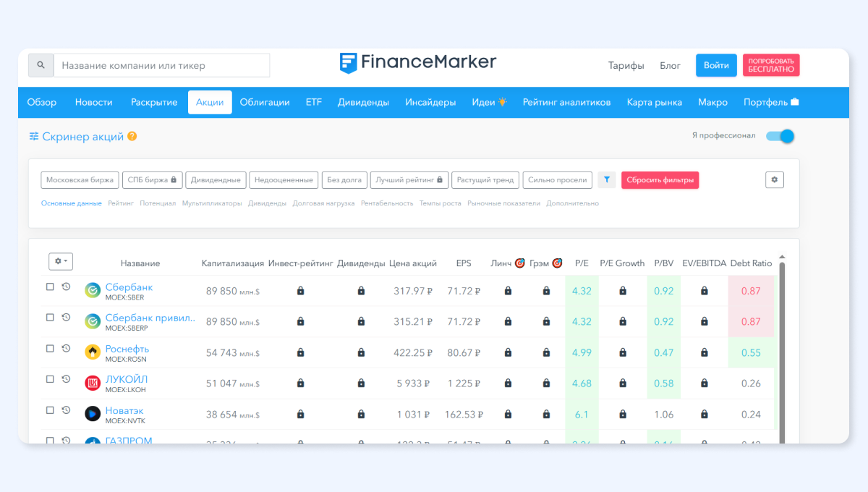Click the history icon for Сбербанк привил row
868x492 pixels.
(x=66, y=317)
